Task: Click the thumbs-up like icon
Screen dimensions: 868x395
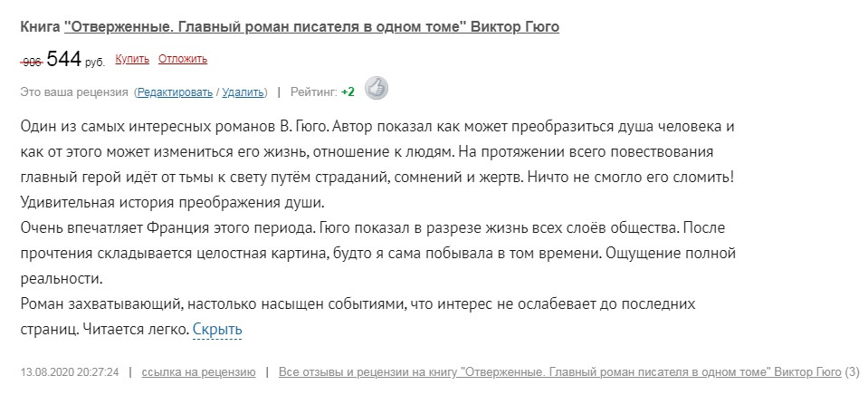Action: pos(376,89)
